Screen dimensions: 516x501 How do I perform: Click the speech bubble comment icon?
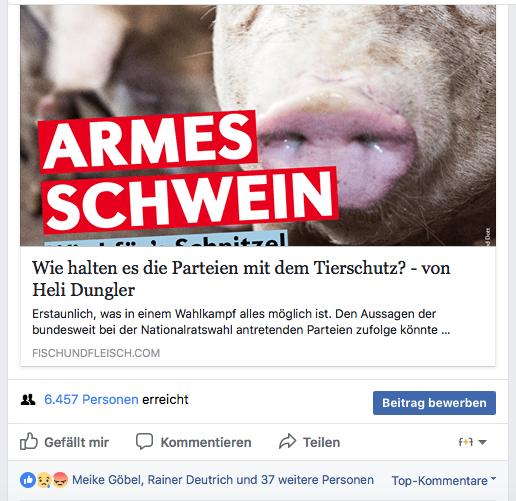tap(144, 441)
